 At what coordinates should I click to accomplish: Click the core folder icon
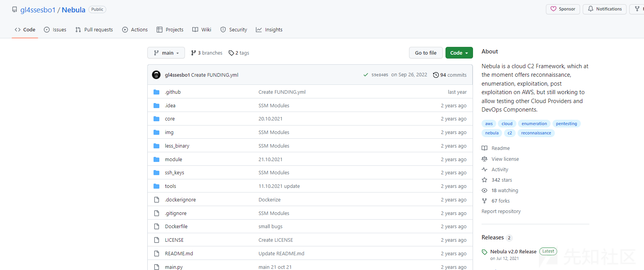click(157, 119)
